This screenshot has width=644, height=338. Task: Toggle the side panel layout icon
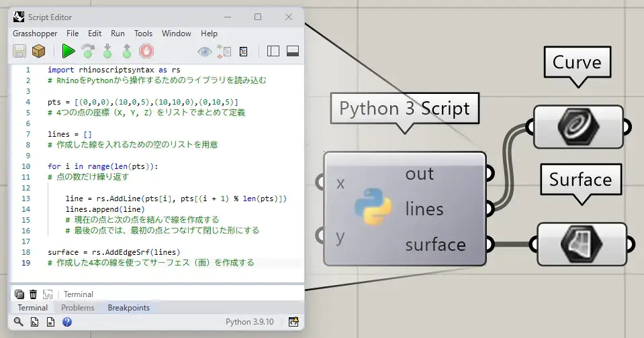click(x=273, y=51)
